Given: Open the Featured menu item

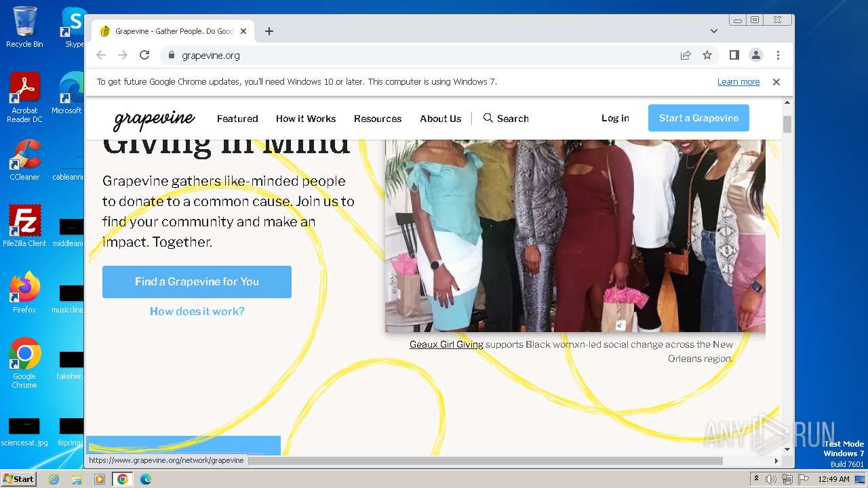Looking at the screenshot, I should click(237, 119).
